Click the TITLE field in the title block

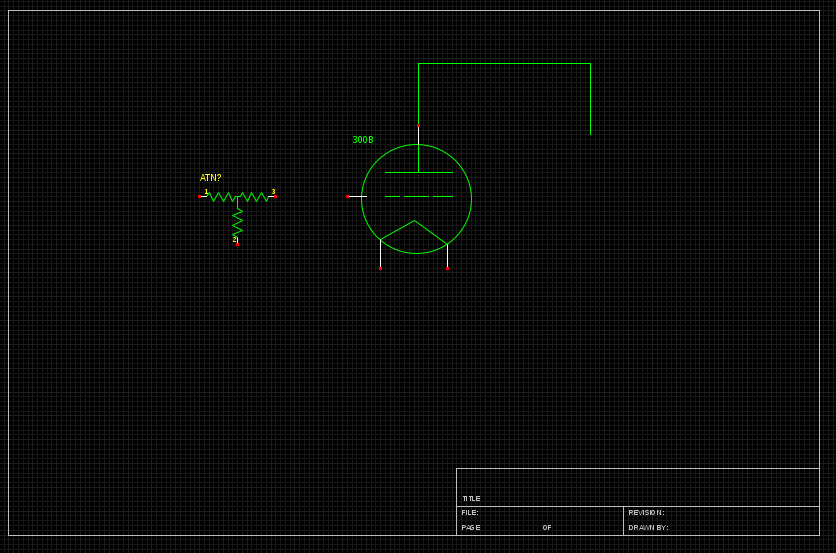(x=471, y=498)
